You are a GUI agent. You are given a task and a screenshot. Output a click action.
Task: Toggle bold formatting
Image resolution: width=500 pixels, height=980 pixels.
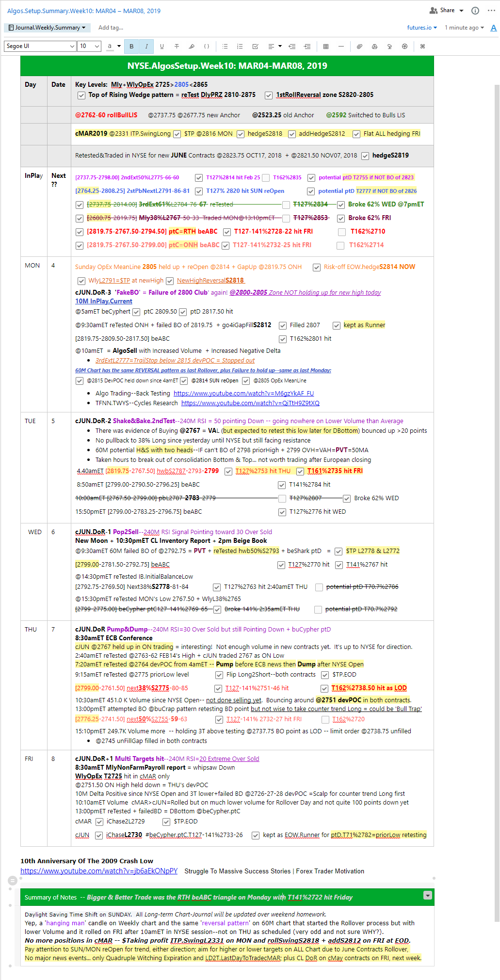[x=131, y=47]
